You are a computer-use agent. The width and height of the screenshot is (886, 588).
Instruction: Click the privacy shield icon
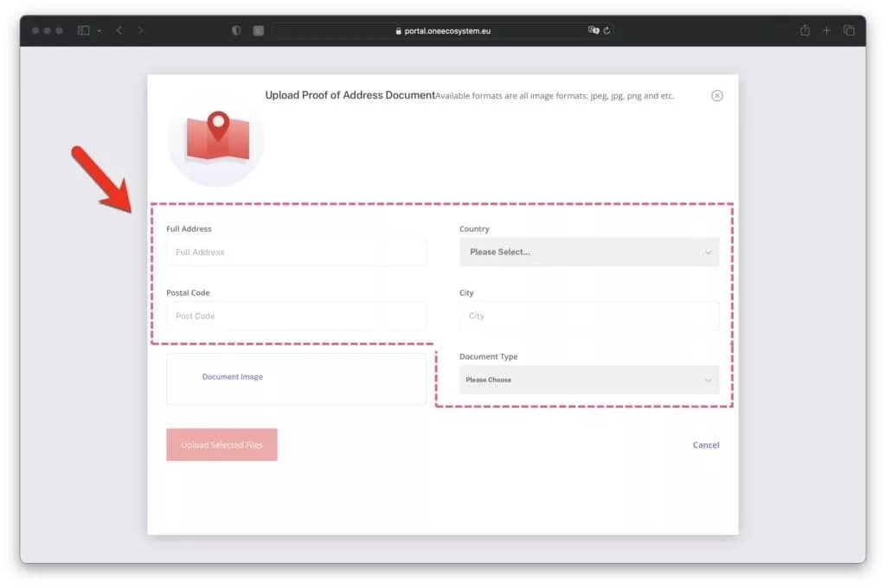point(236,30)
